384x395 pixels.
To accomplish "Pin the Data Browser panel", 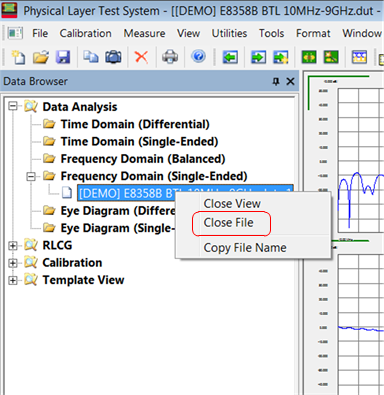I will point(276,81).
